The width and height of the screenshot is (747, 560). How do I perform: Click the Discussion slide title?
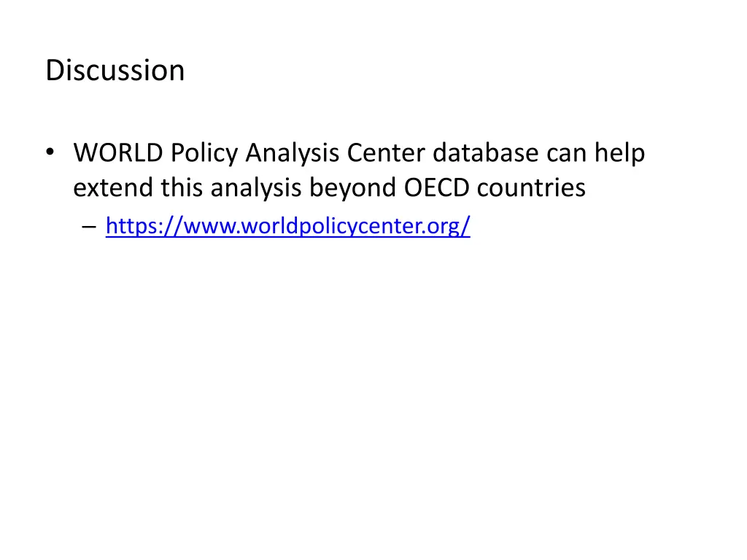point(115,71)
